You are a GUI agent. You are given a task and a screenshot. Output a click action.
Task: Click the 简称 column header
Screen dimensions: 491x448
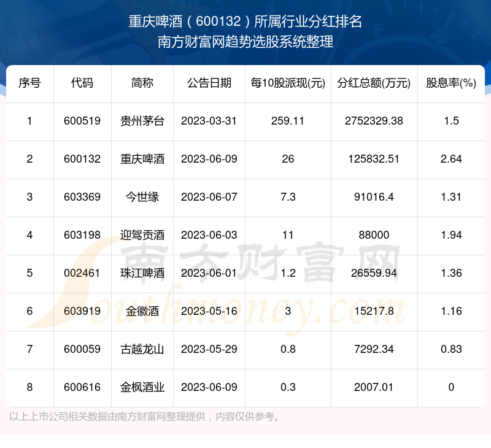142,83
